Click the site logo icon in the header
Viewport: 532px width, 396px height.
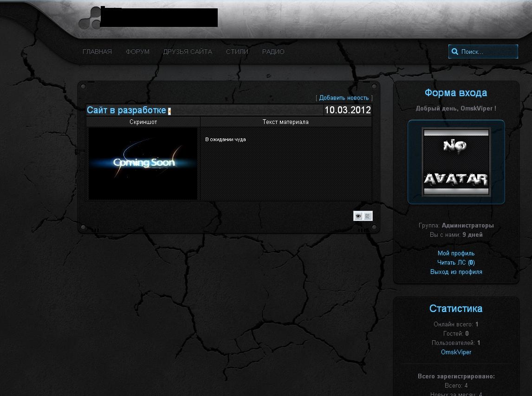tap(89, 19)
